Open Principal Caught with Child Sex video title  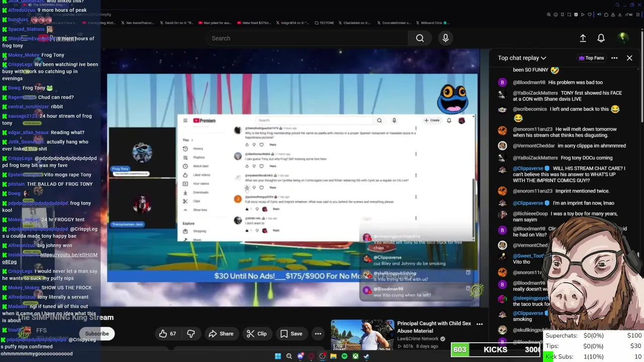point(434,327)
